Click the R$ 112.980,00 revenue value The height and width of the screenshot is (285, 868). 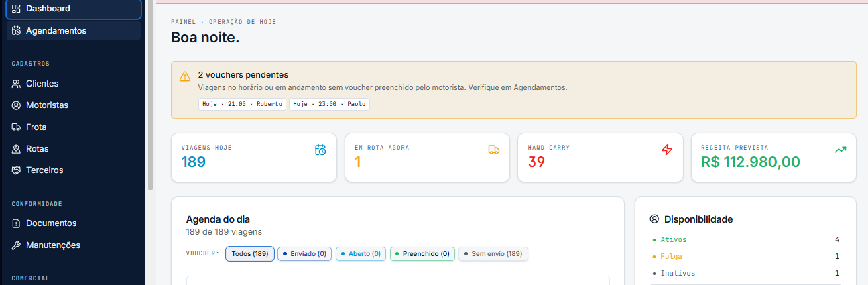coord(751,162)
